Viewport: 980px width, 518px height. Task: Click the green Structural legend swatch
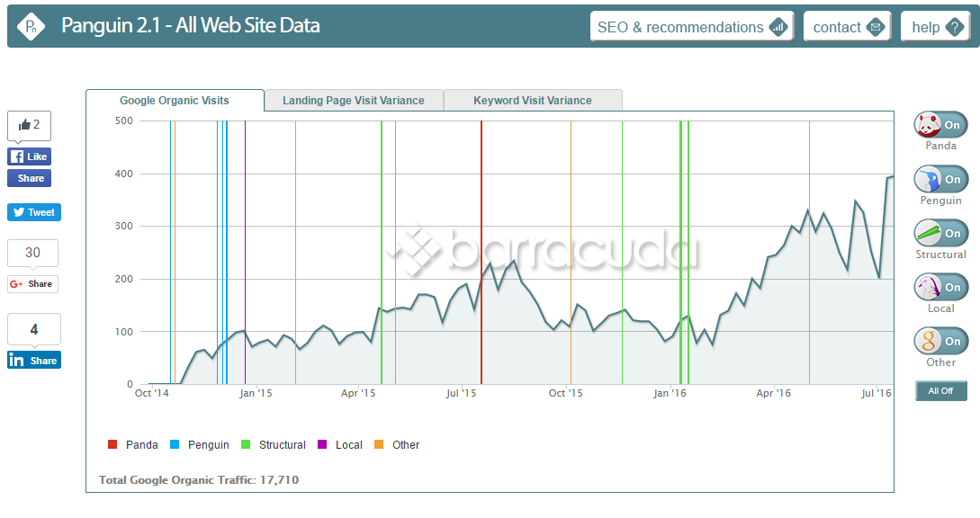pos(246,444)
